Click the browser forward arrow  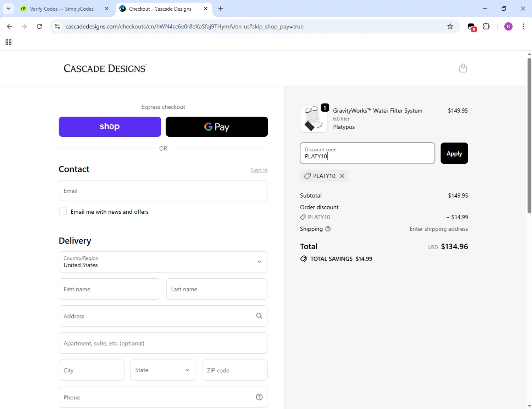point(24,27)
